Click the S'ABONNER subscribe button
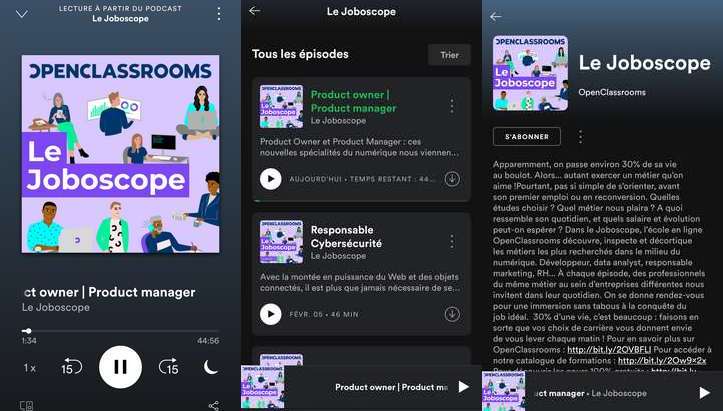 click(527, 137)
